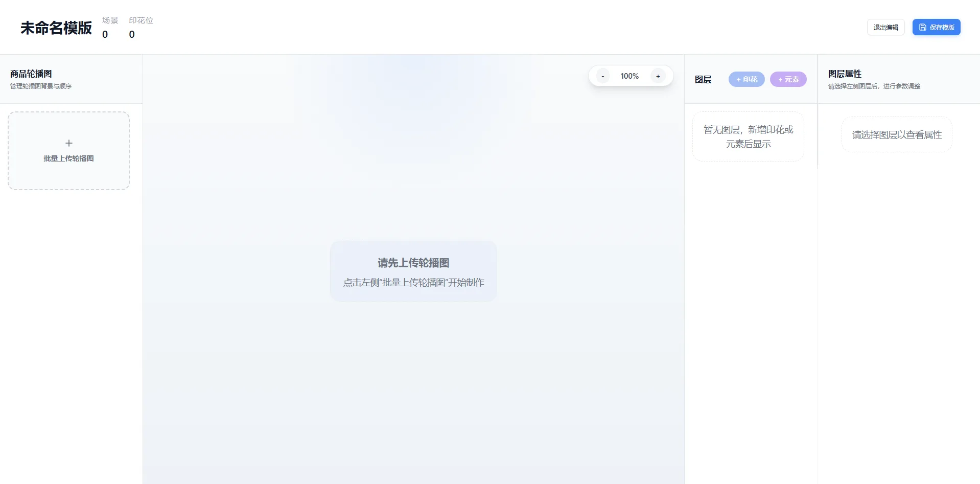The image size is (980, 484).
Task: Zoom out with the minus button
Action: (x=603, y=76)
